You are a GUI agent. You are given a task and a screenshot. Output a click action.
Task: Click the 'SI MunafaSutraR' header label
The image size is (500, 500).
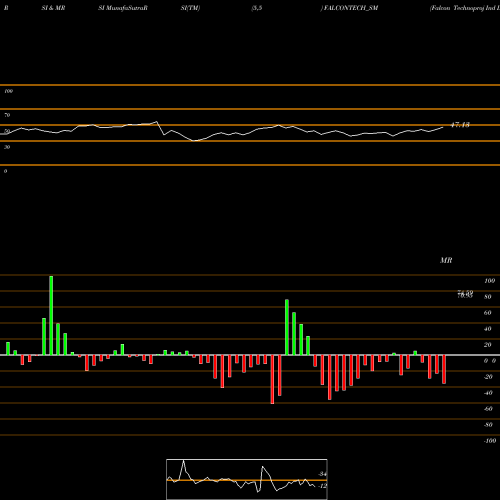[x=123, y=8]
